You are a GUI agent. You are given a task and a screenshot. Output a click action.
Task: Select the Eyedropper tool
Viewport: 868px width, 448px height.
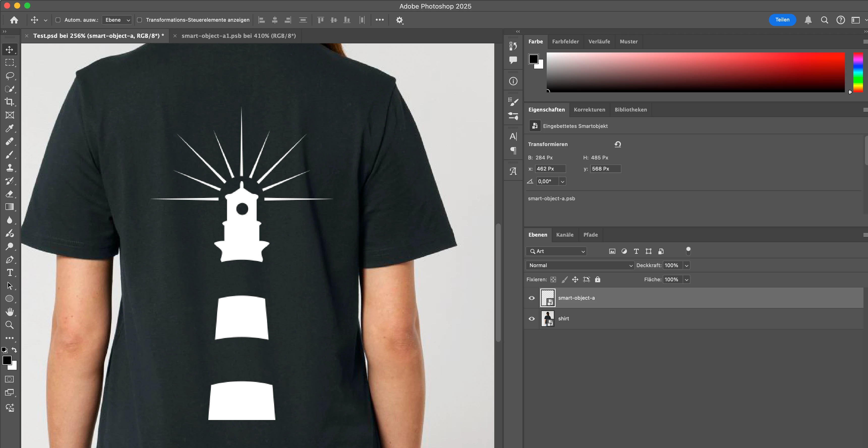(x=9, y=128)
